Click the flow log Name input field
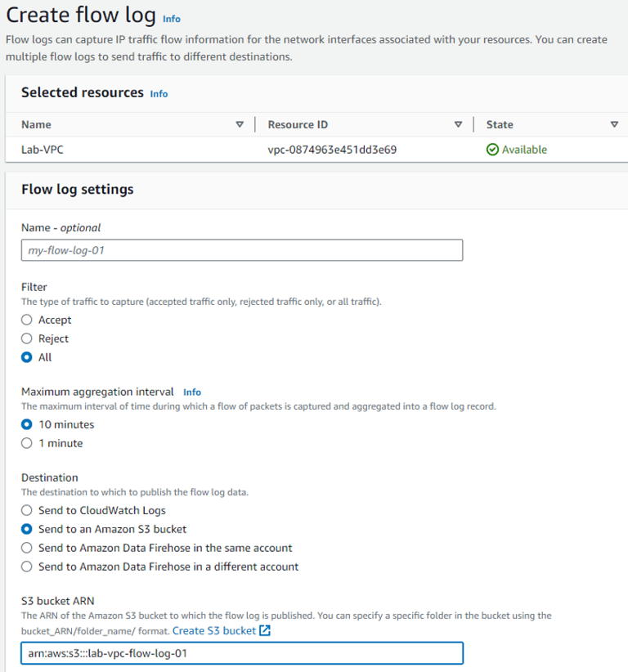The image size is (628, 672). point(242,250)
